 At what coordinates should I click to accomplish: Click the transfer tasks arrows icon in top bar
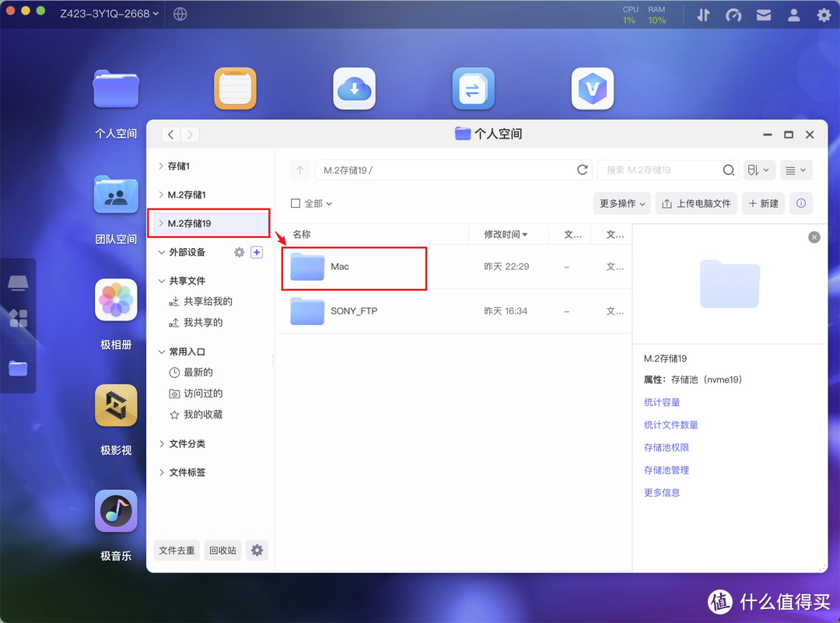point(703,14)
